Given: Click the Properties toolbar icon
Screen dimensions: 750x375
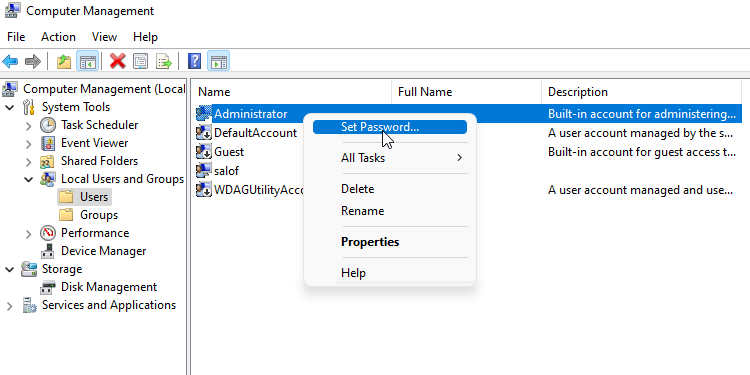Looking at the screenshot, I should coord(140,61).
